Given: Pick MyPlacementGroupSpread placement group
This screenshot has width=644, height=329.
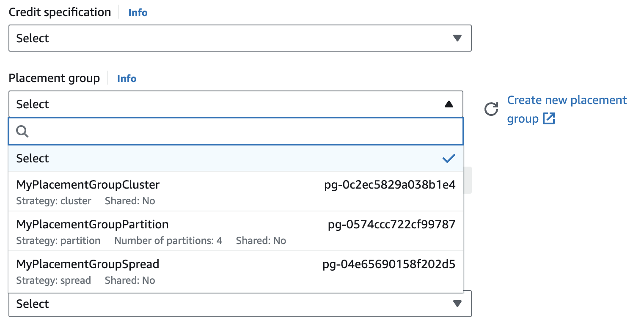Looking at the screenshot, I should point(88,264).
